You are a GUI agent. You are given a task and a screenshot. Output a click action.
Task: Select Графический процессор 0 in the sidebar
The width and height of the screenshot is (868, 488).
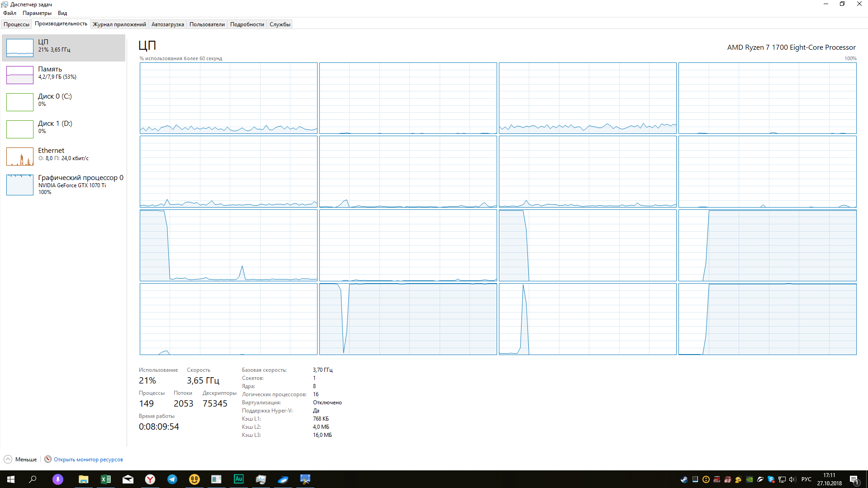[64, 185]
